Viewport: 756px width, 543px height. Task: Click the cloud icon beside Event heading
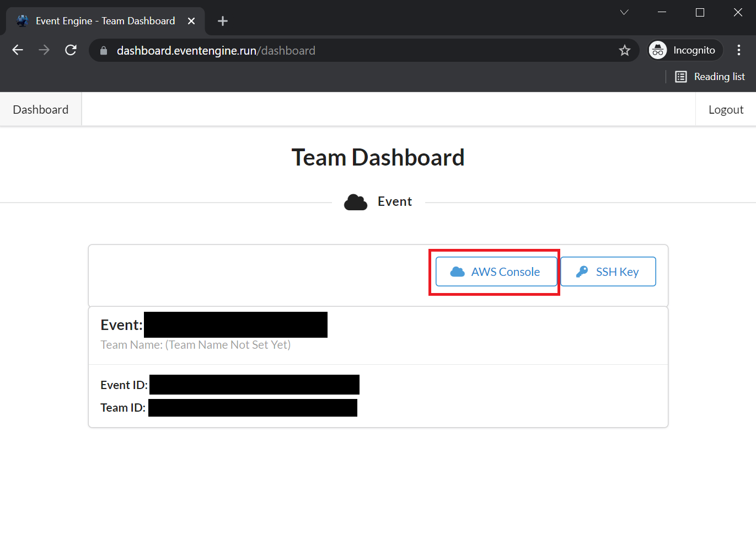point(356,203)
